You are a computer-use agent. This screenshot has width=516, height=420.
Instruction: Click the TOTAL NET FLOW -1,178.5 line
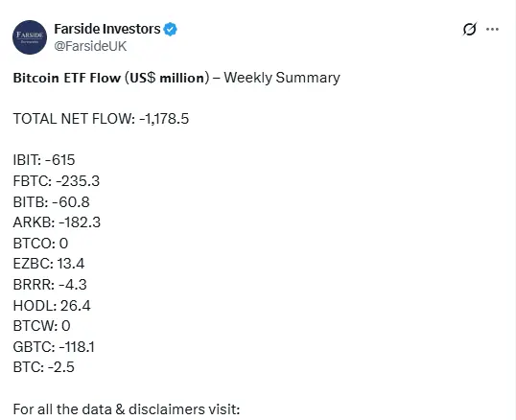pos(101,119)
